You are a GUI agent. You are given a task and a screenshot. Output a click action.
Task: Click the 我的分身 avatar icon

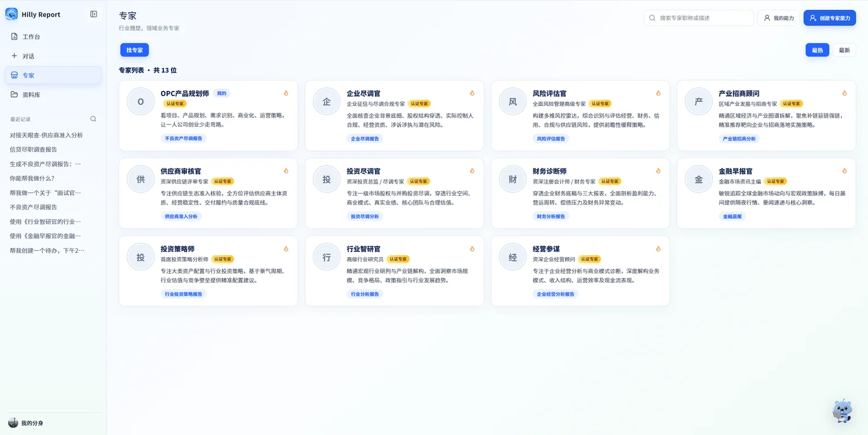[13, 423]
